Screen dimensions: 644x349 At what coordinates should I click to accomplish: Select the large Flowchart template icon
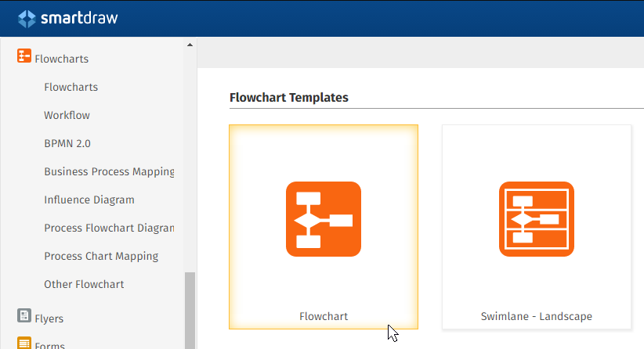[x=323, y=219]
